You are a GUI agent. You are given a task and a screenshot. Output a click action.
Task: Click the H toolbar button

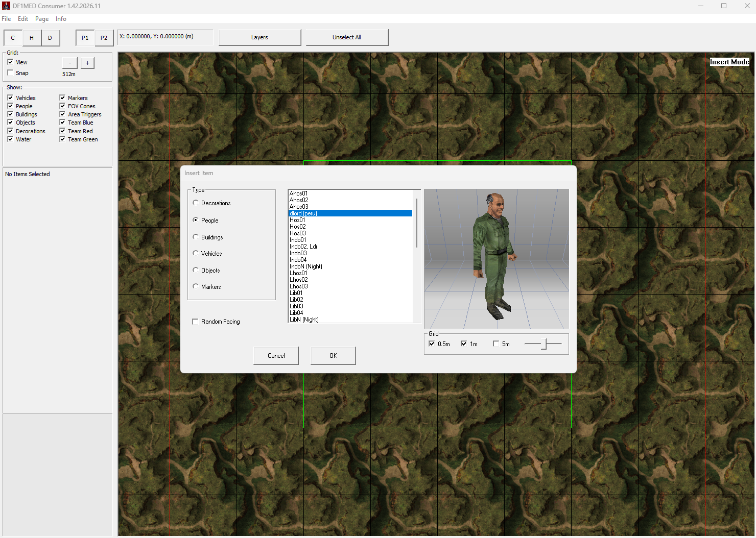point(32,38)
